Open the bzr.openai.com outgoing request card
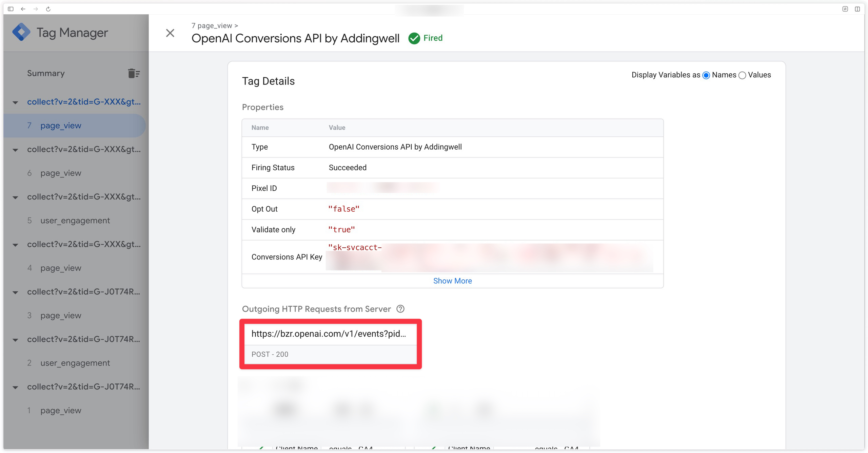 point(331,344)
